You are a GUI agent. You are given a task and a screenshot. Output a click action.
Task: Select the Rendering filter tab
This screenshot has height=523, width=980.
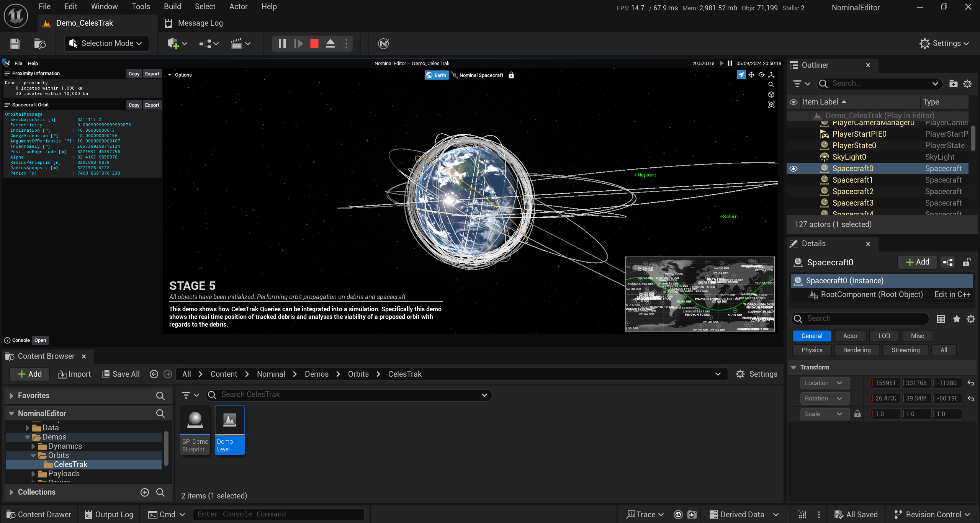point(857,350)
